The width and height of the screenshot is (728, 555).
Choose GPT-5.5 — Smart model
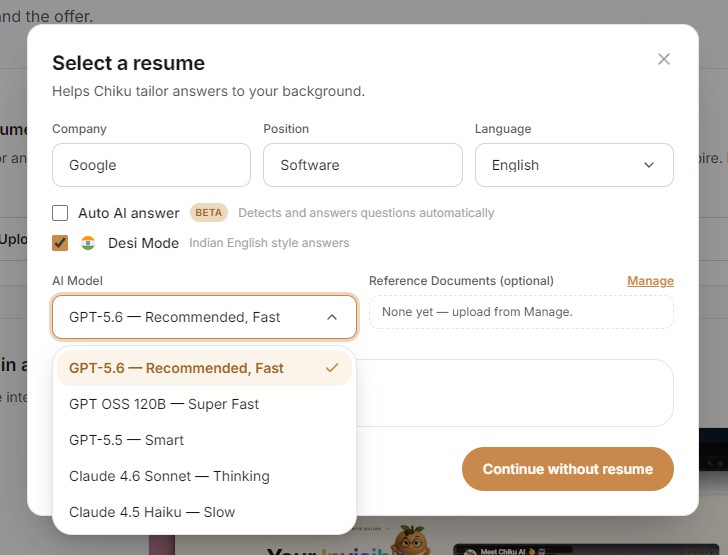click(204, 440)
